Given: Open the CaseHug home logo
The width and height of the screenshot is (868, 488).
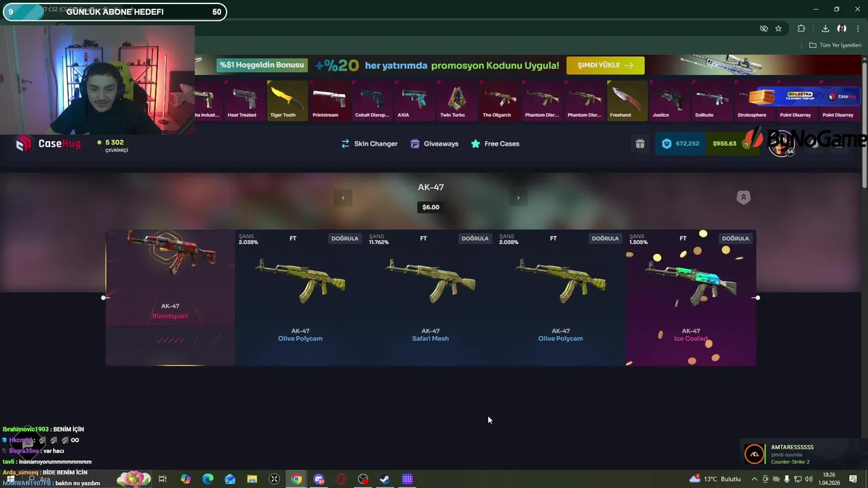Looking at the screenshot, I should point(48,144).
